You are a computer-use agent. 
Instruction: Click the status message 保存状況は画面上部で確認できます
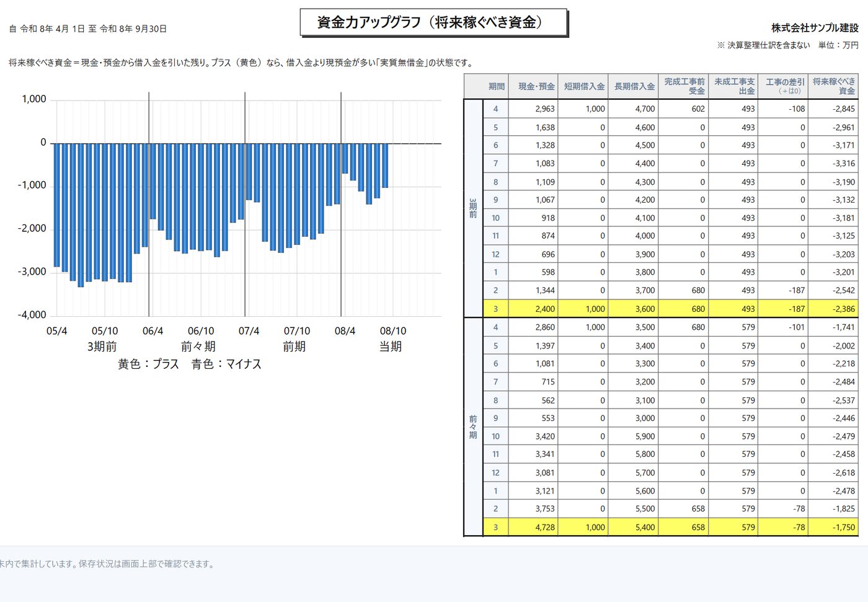coord(146,564)
